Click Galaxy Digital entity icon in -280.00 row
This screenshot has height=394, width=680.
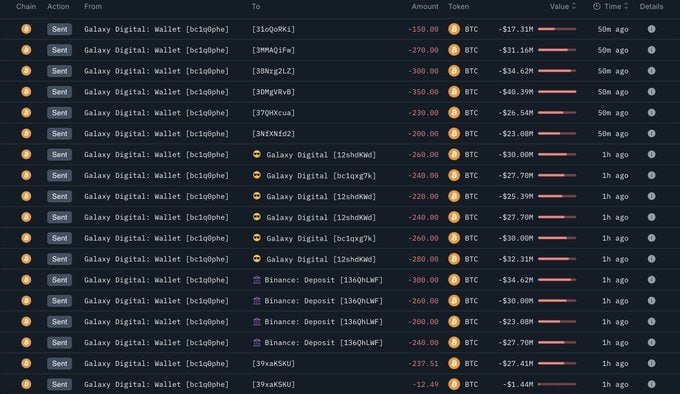(257, 258)
